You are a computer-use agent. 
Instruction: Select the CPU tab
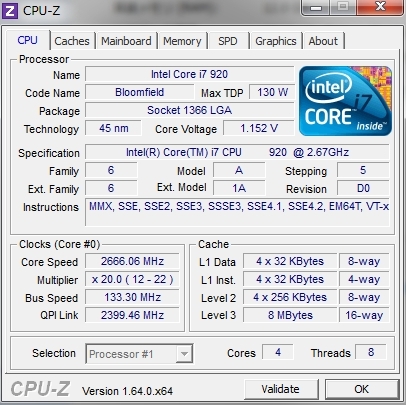[28, 40]
